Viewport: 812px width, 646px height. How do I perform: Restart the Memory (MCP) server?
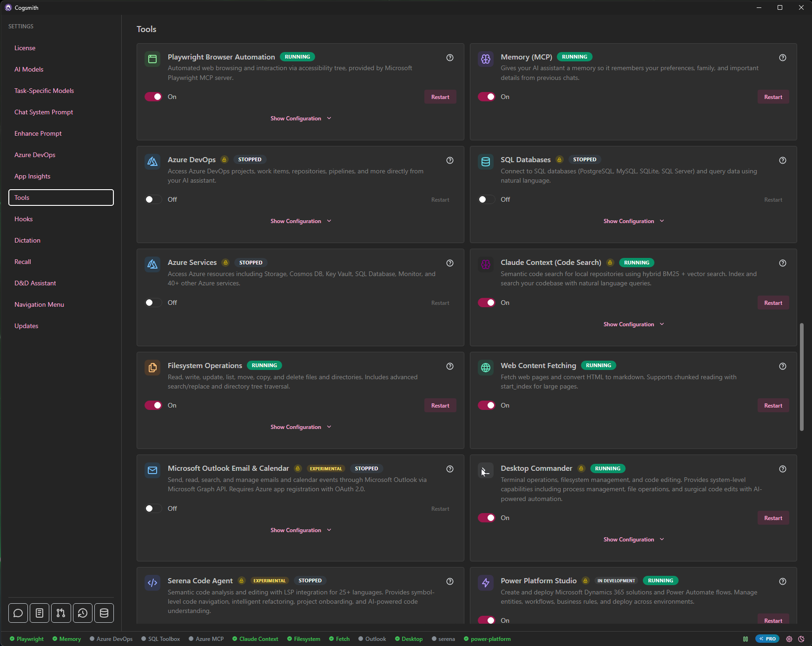(x=773, y=97)
